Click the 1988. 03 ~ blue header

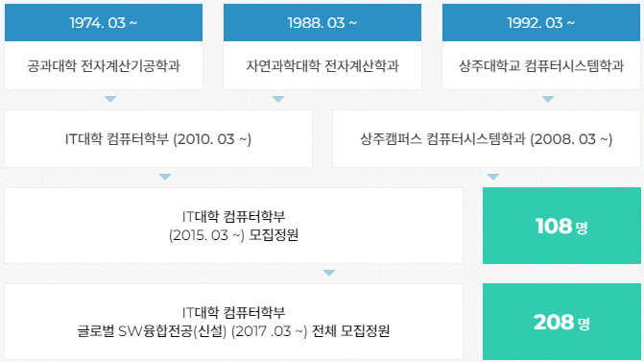click(x=322, y=23)
